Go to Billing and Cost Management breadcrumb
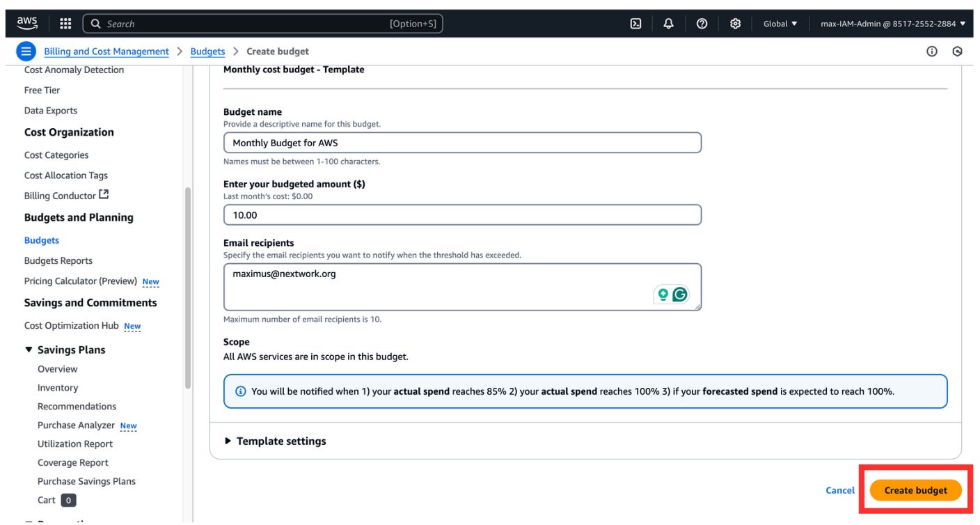The height and width of the screenshot is (525, 980). (x=106, y=52)
